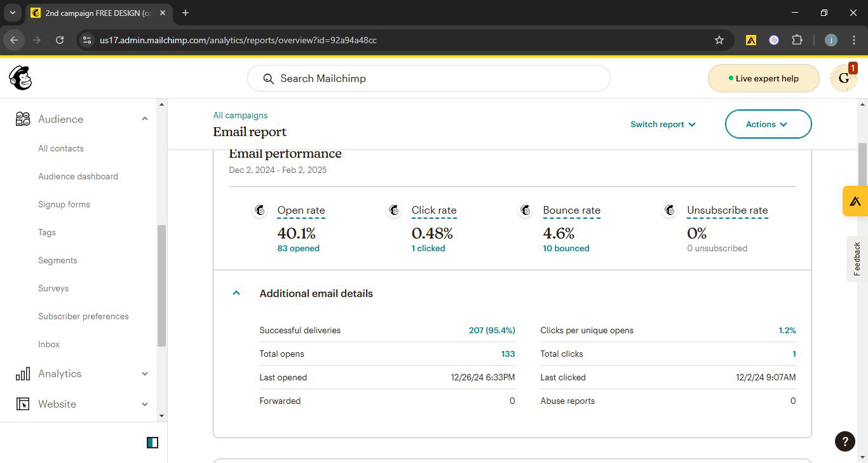Open the Switch report dropdown
The image size is (868, 463).
point(663,124)
